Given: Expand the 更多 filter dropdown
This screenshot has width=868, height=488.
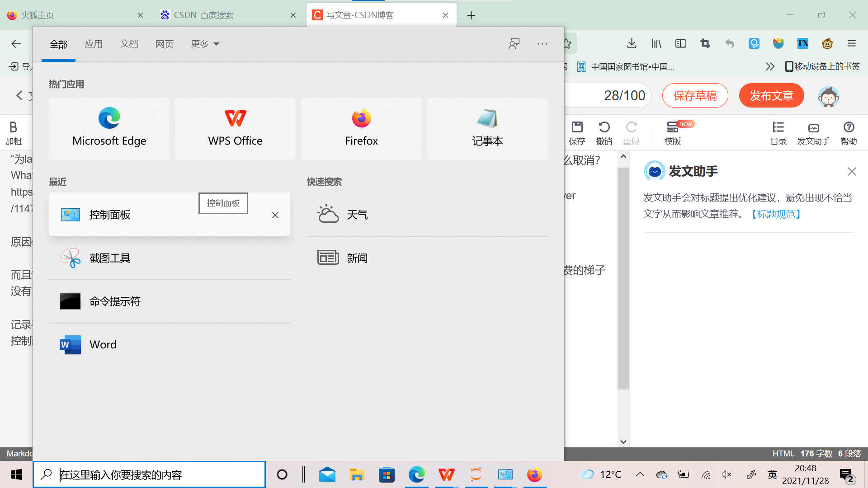Looking at the screenshot, I should click(205, 44).
